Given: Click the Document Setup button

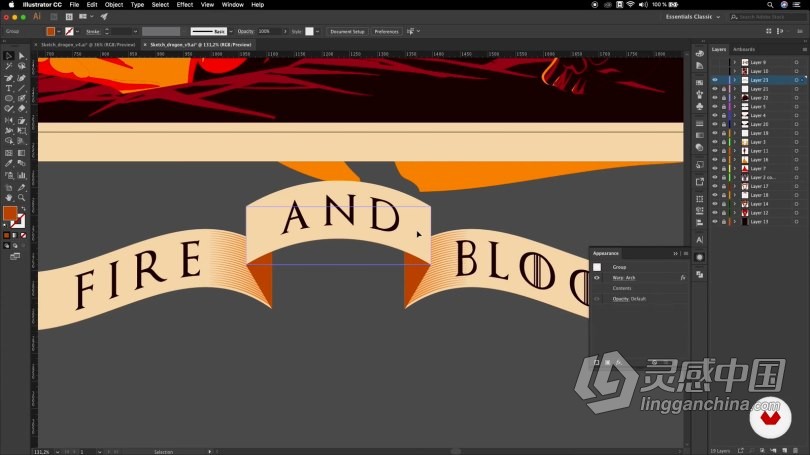Looking at the screenshot, I should click(x=347, y=32).
